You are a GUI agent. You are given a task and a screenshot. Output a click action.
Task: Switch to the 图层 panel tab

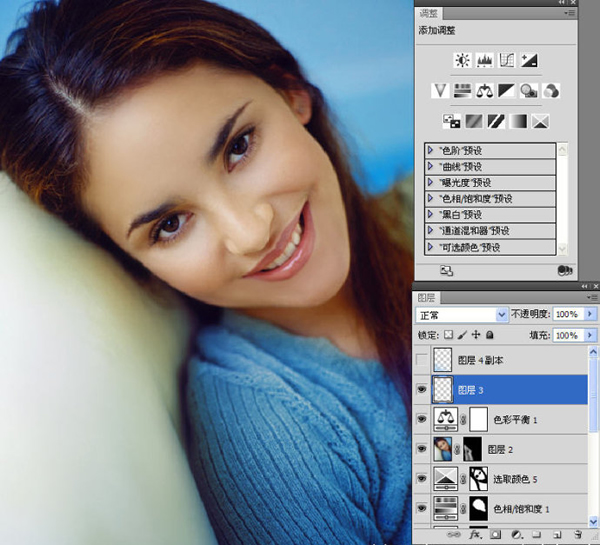pyautogui.click(x=426, y=298)
